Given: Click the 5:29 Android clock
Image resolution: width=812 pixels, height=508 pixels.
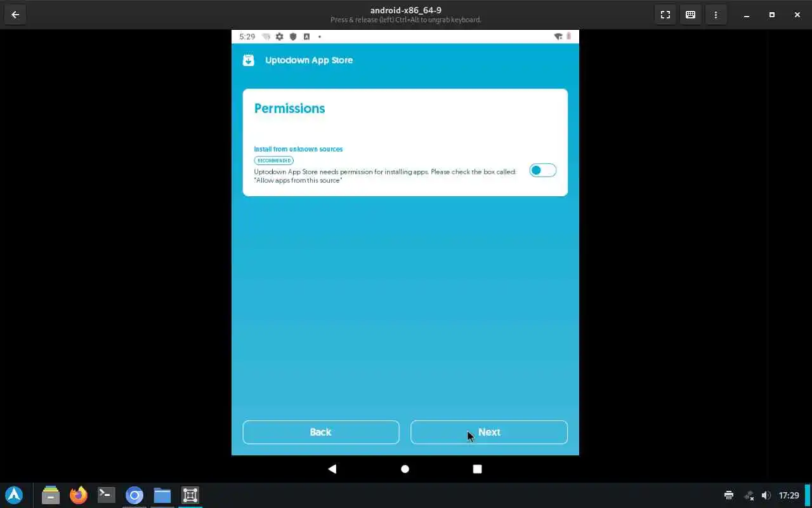Looking at the screenshot, I should [x=247, y=37].
